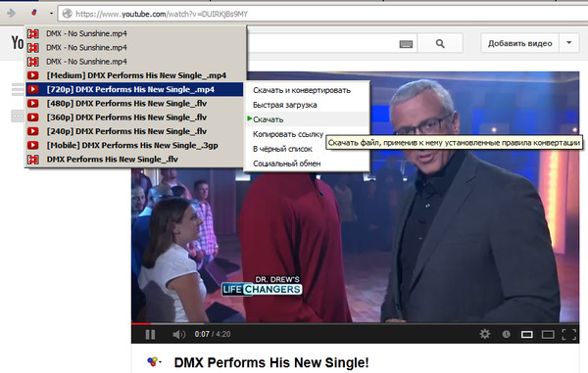Click YouTube icon beside [Mobile] entry
588x373 pixels.
(x=33, y=145)
